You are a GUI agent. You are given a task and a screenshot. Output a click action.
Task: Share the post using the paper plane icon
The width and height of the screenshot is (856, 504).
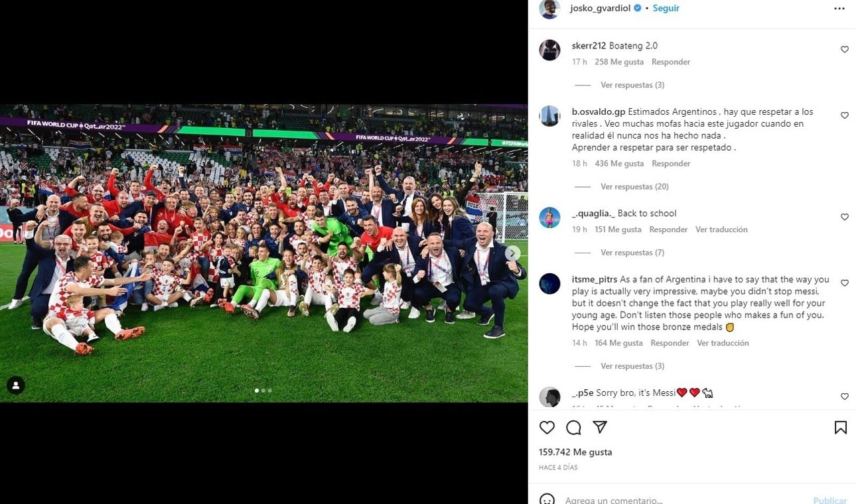(600, 428)
